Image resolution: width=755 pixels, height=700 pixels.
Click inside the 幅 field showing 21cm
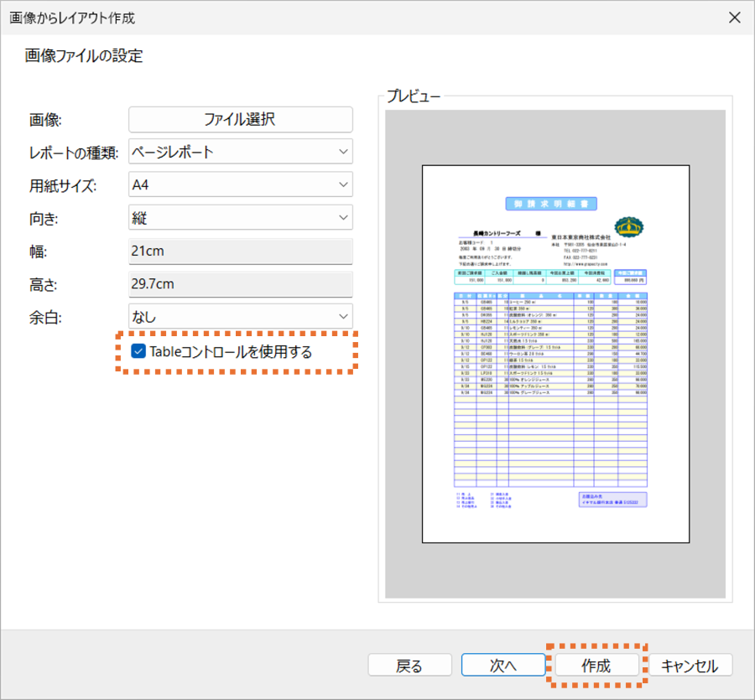click(241, 250)
